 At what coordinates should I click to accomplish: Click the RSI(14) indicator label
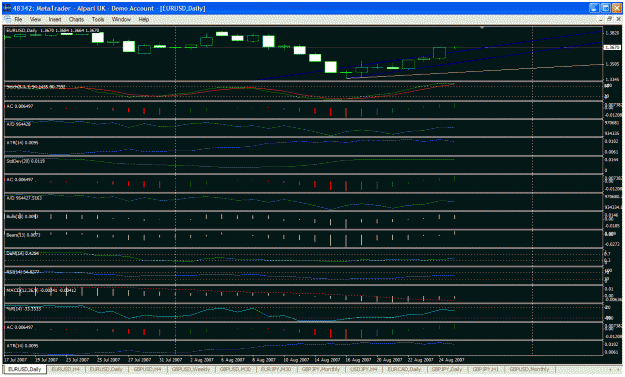coord(23,272)
